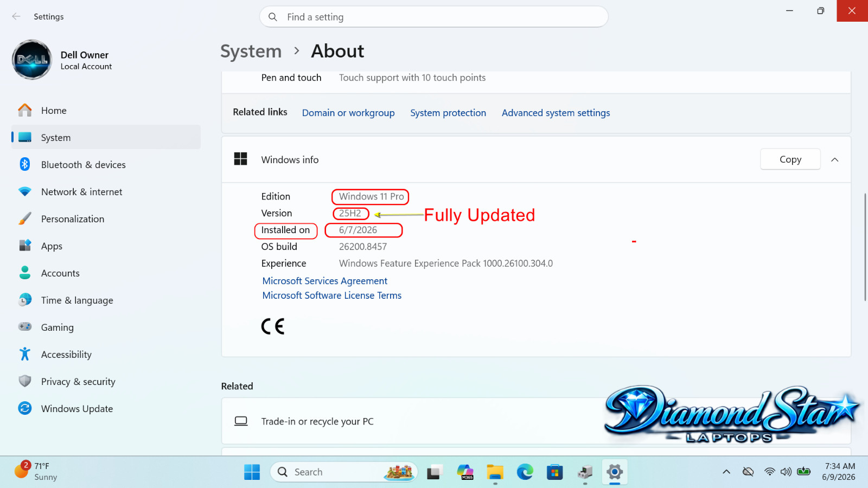Open Time & language settings
Viewport: 868px width, 488px height.
click(x=106, y=300)
